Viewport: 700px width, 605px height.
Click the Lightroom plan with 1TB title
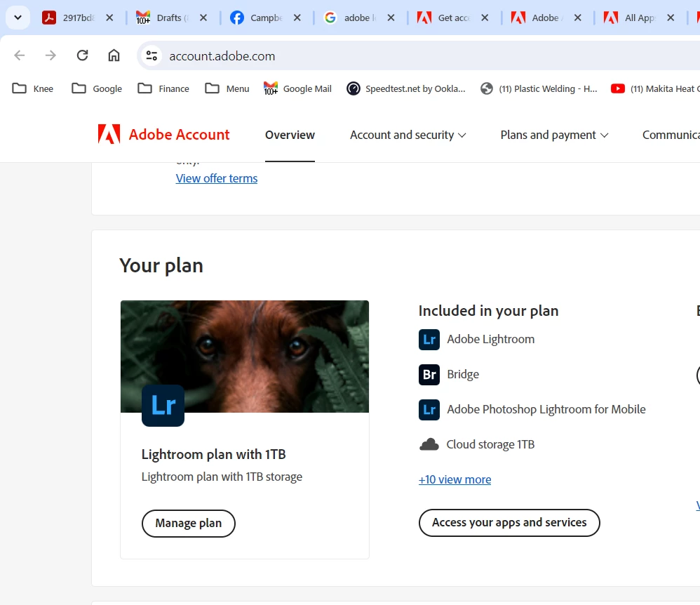coord(213,454)
